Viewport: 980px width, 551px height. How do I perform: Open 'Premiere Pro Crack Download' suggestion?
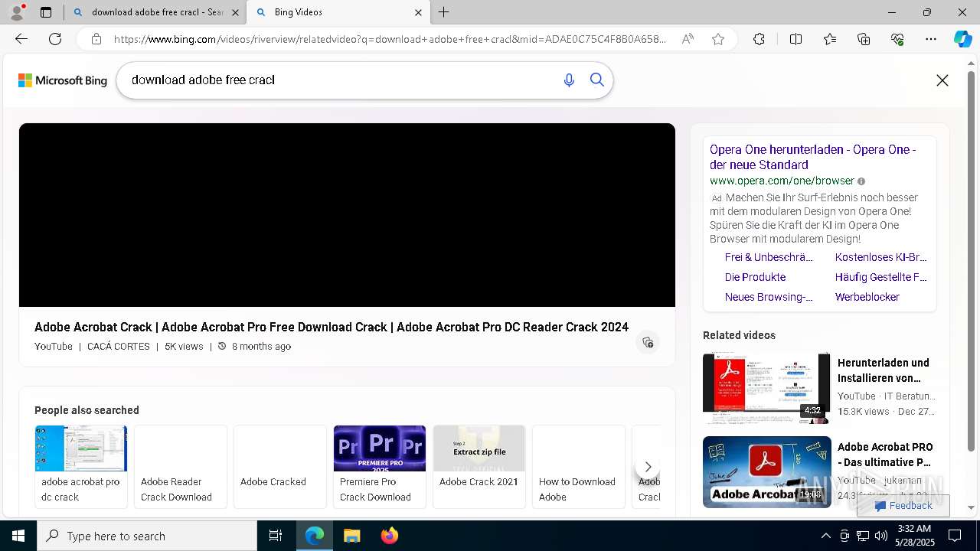click(x=380, y=467)
